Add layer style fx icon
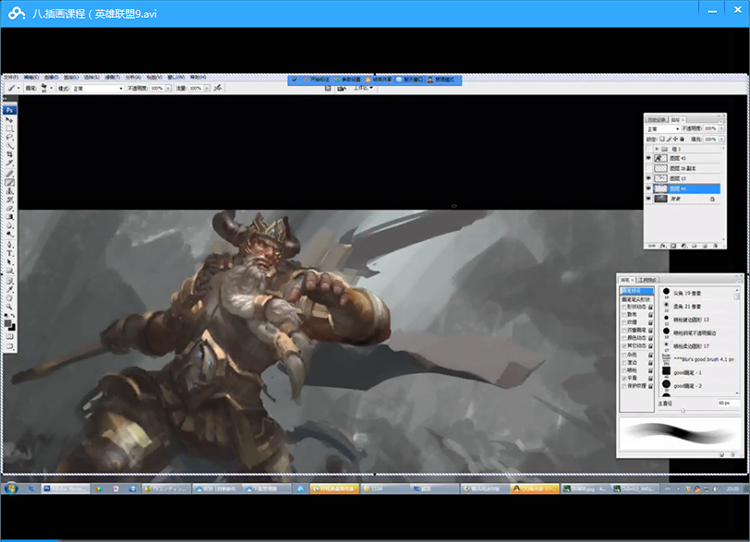The height and width of the screenshot is (542, 750). [x=662, y=245]
